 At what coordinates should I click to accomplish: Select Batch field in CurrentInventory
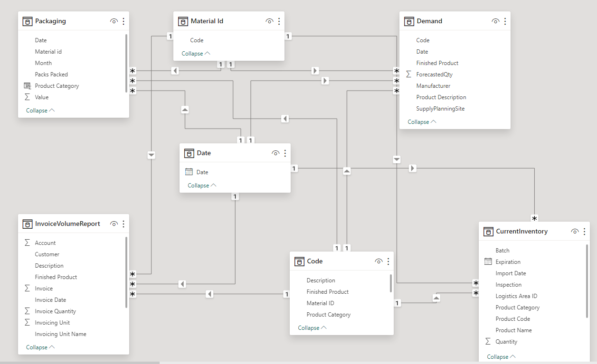(x=502, y=251)
